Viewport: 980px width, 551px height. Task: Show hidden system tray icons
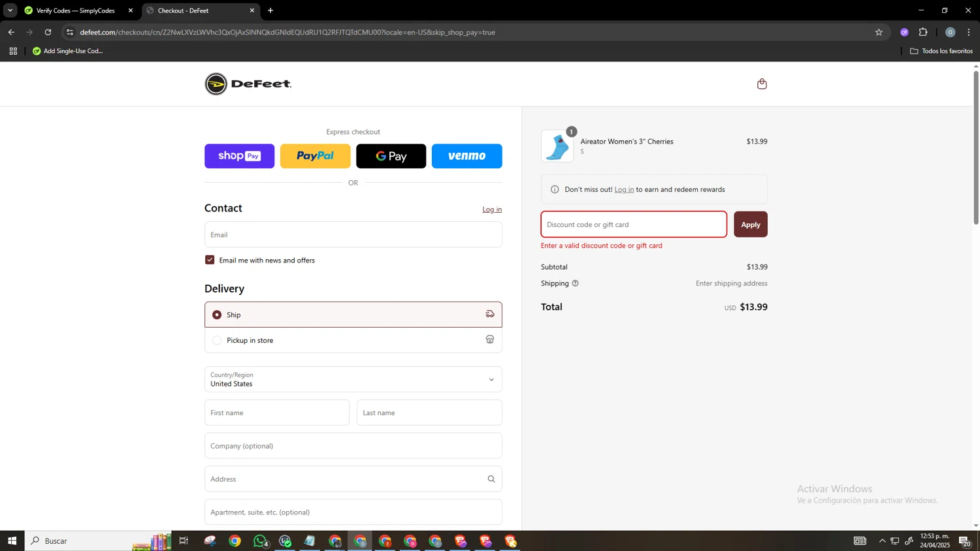click(882, 541)
